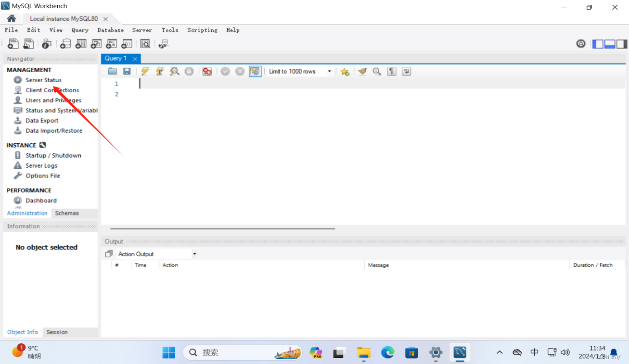Open Options File in Navigator
The image size is (629, 364).
click(x=43, y=176)
